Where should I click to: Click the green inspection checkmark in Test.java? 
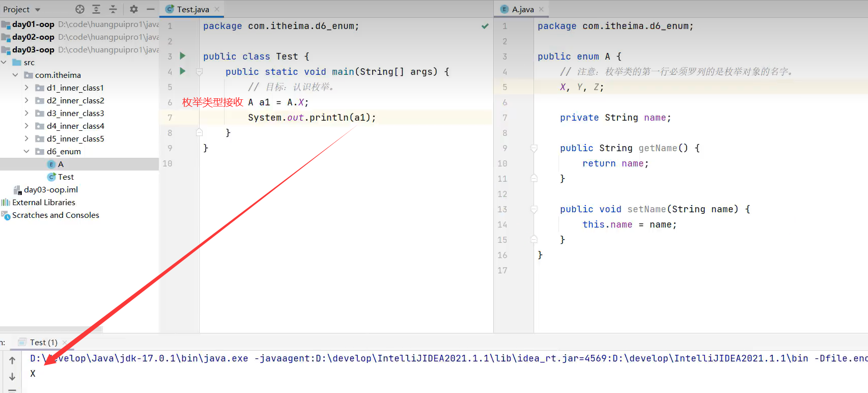point(485,26)
